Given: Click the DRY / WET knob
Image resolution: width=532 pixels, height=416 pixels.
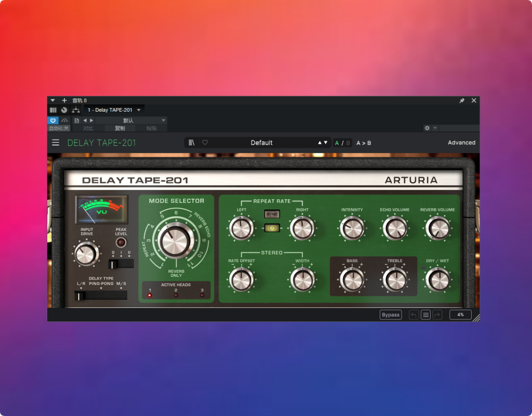Looking at the screenshot, I should click(438, 280).
